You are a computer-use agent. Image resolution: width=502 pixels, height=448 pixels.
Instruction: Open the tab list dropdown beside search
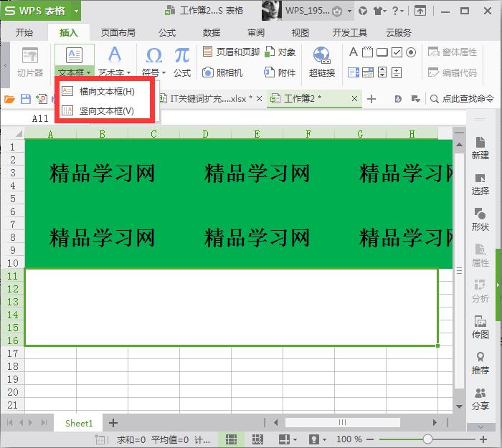pos(415,99)
